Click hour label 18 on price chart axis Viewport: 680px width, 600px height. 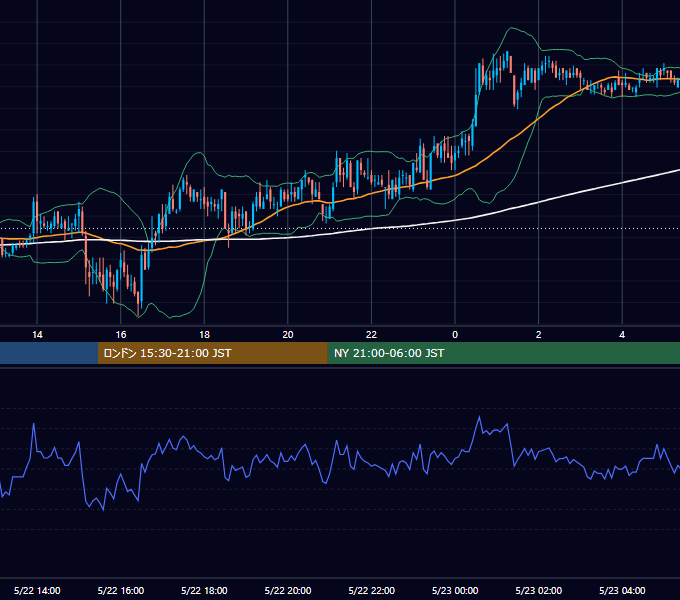[204, 335]
